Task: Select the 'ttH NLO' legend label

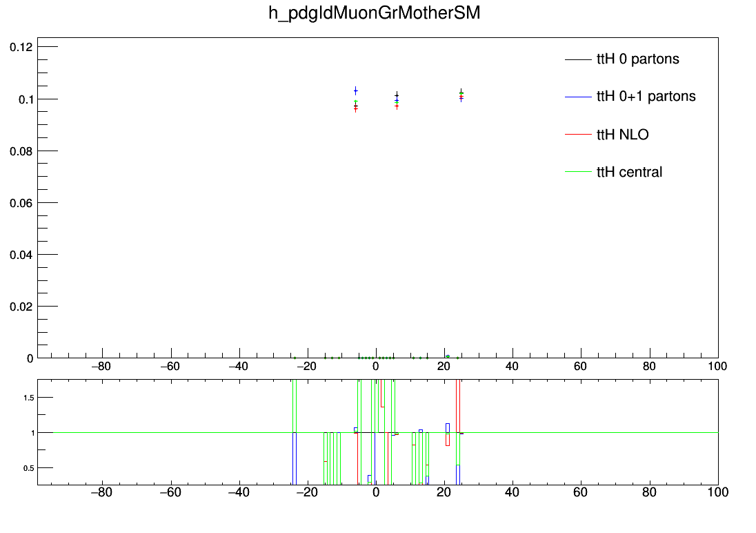Action: click(622, 134)
